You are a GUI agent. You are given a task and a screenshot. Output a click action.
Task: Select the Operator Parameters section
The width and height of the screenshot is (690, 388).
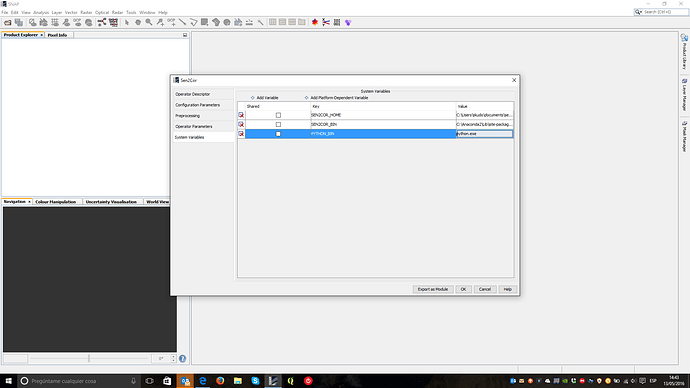[203, 126]
